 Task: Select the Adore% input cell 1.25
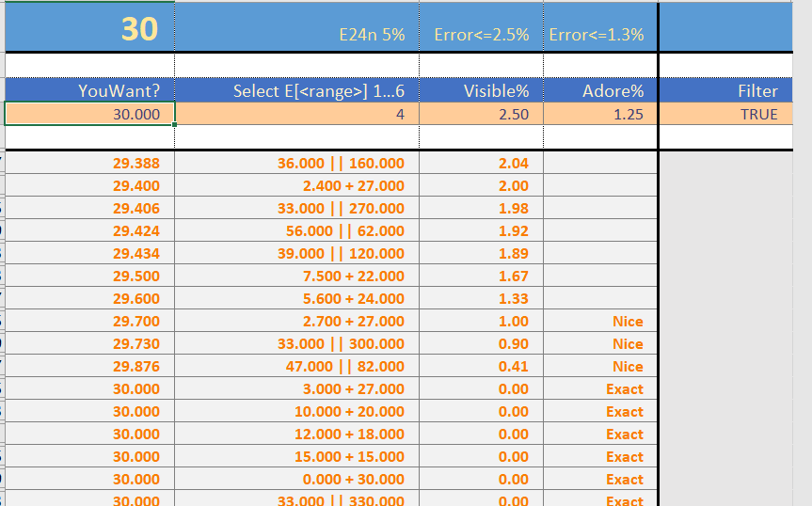pos(600,114)
